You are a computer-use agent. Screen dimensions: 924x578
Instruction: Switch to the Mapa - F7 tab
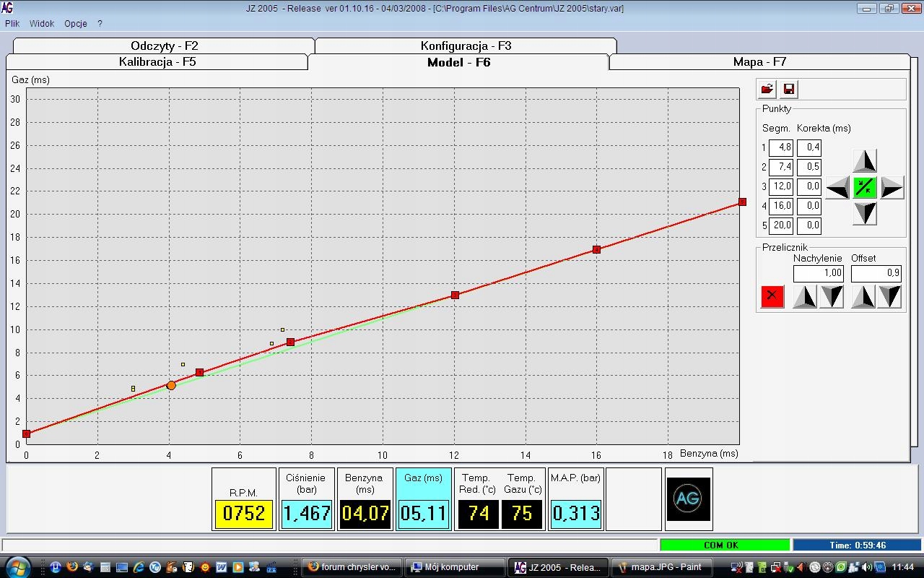point(759,62)
